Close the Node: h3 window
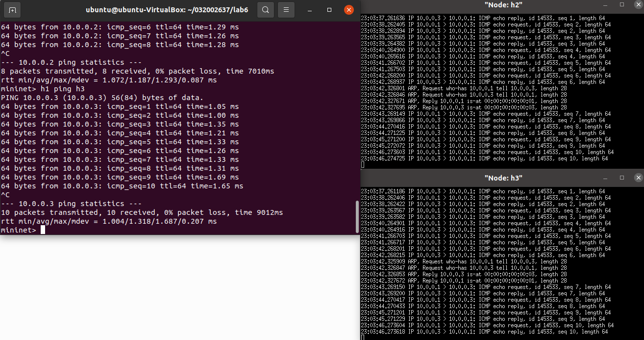This screenshot has height=340, width=644. point(639,178)
